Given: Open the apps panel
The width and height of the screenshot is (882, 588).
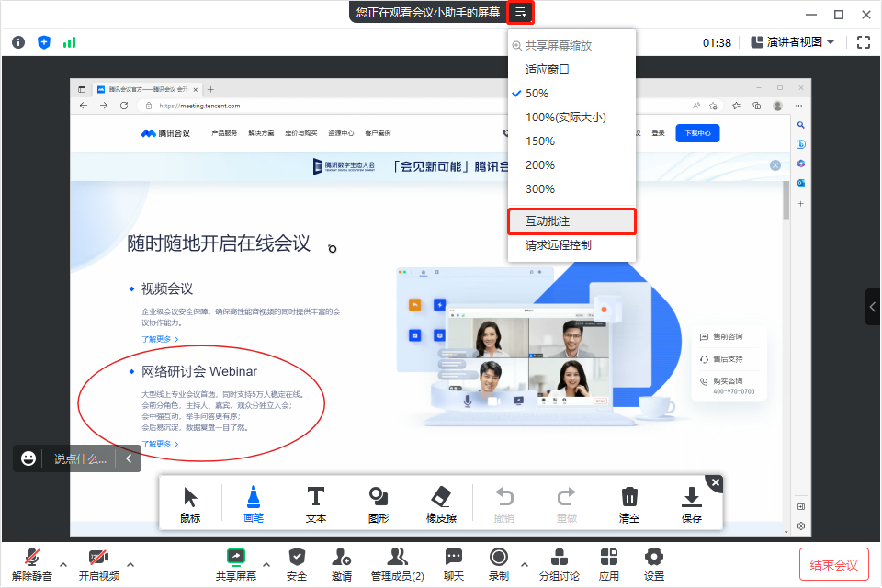Looking at the screenshot, I should point(608,564).
